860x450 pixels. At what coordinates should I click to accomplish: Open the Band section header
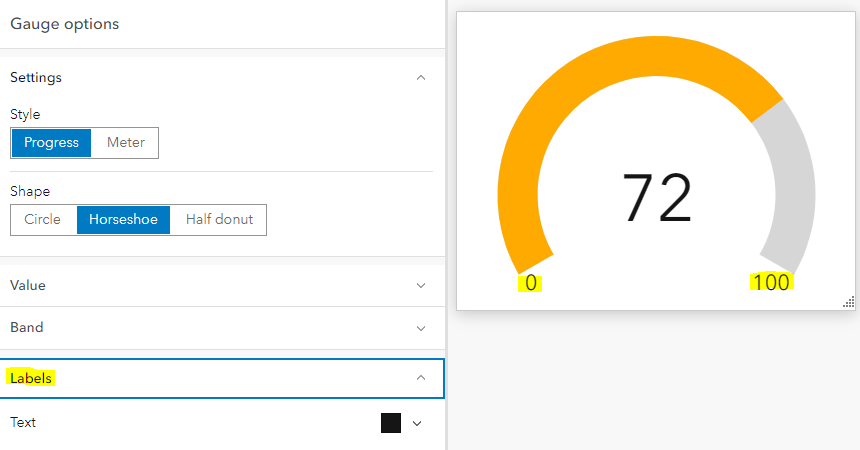pos(27,328)
